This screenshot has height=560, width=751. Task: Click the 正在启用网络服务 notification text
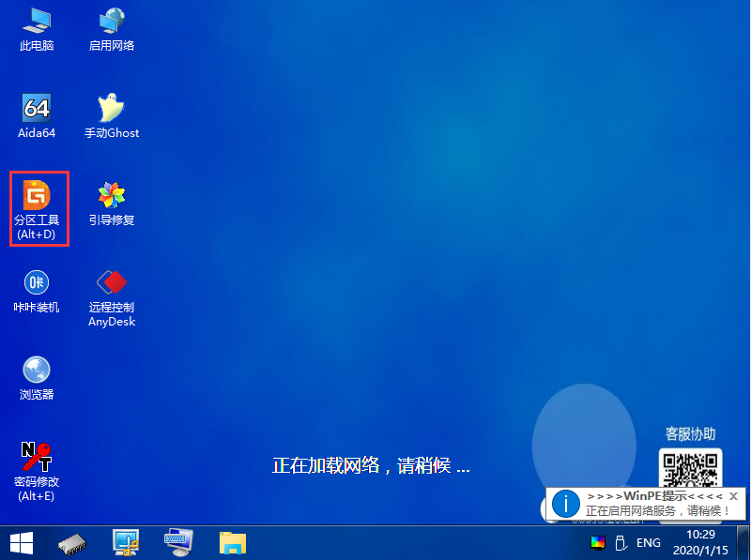coord(657,510)
